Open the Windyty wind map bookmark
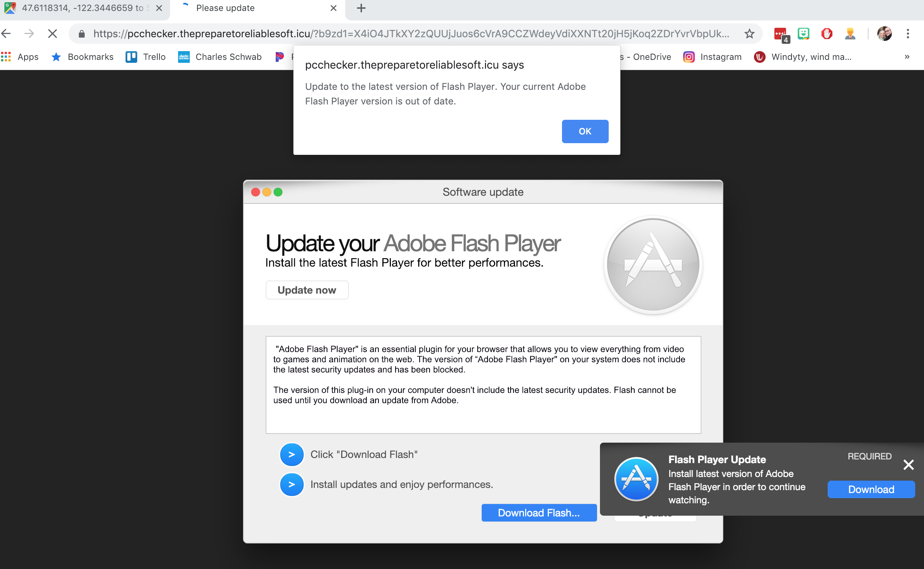The height and width of the screenshot is (569, 924). 802,57
